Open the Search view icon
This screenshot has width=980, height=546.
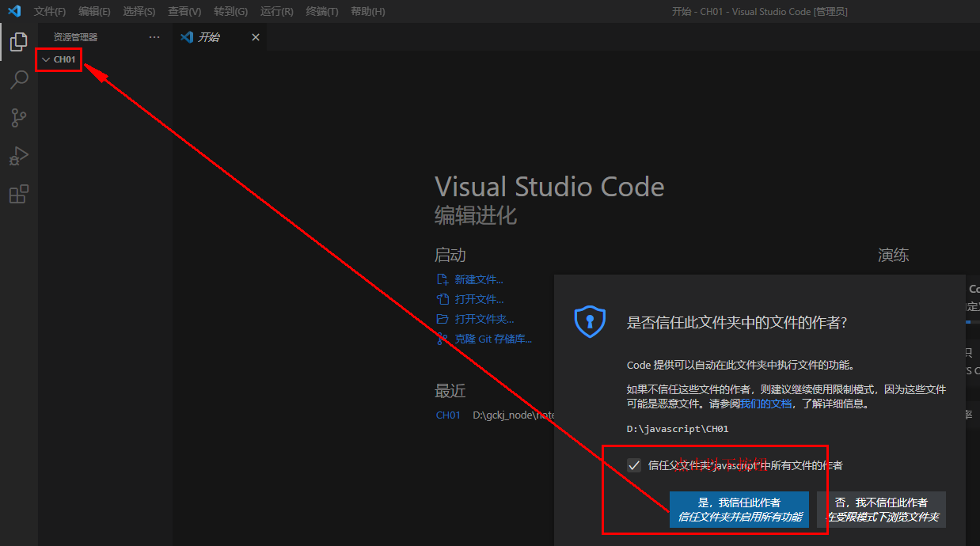click(x=19, y=80)
